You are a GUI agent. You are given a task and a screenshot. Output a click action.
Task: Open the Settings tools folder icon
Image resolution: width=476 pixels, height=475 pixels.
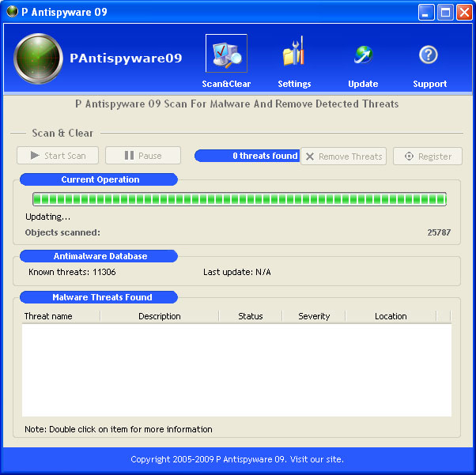(x=294, y=51)
